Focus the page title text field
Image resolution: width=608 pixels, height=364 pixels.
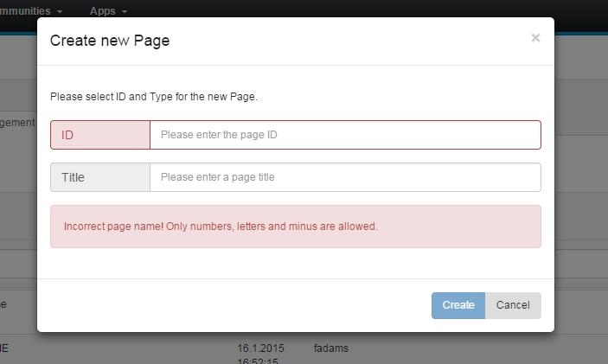[345, 177]
